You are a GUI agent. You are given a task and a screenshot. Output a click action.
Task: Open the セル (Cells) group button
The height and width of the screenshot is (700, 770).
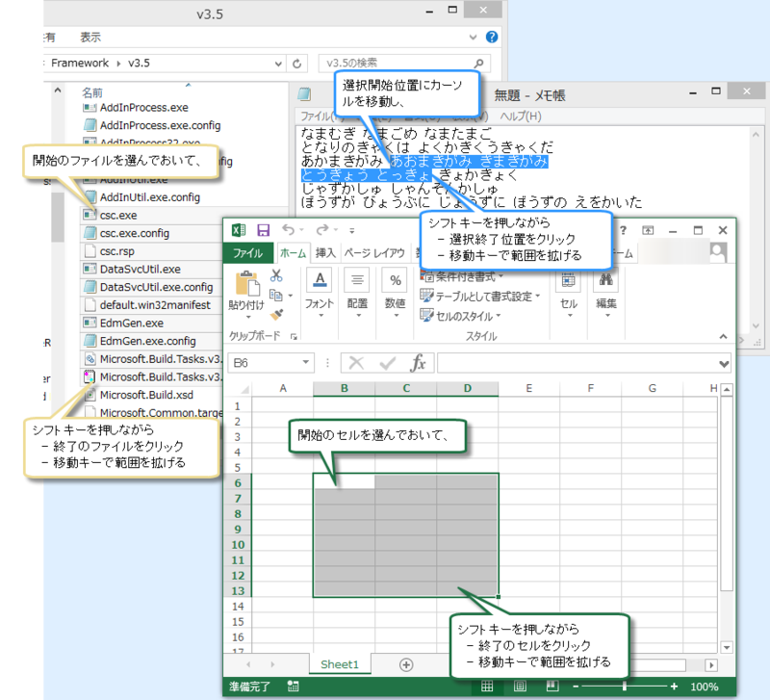click(x=569, y=294)
